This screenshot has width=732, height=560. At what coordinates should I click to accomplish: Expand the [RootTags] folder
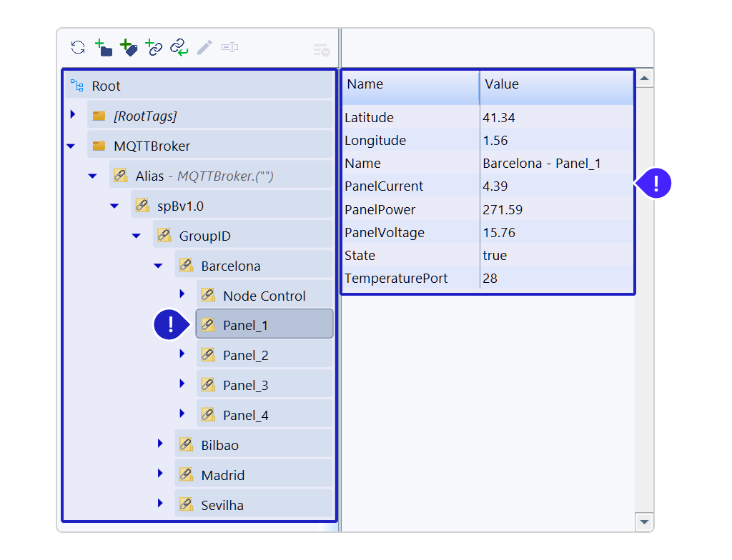[72, 115]
